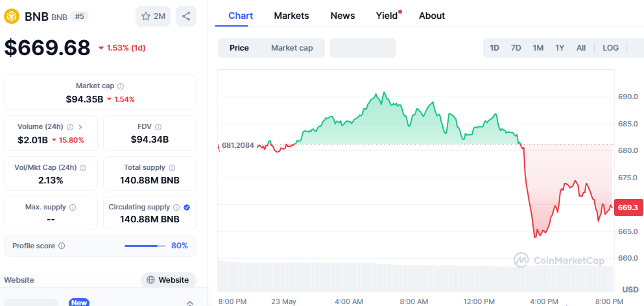Open the share icon button
This screenshot has width=644, height=306.
coord(186,16)
